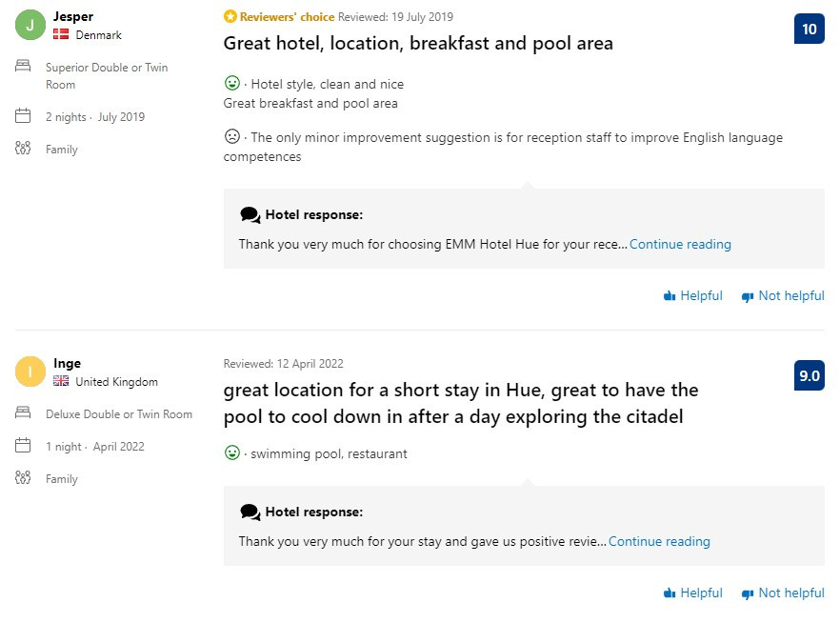Click green smiley in Jesper's review
Viewport: 840px width, 623px height.
(x=231, y=84)
